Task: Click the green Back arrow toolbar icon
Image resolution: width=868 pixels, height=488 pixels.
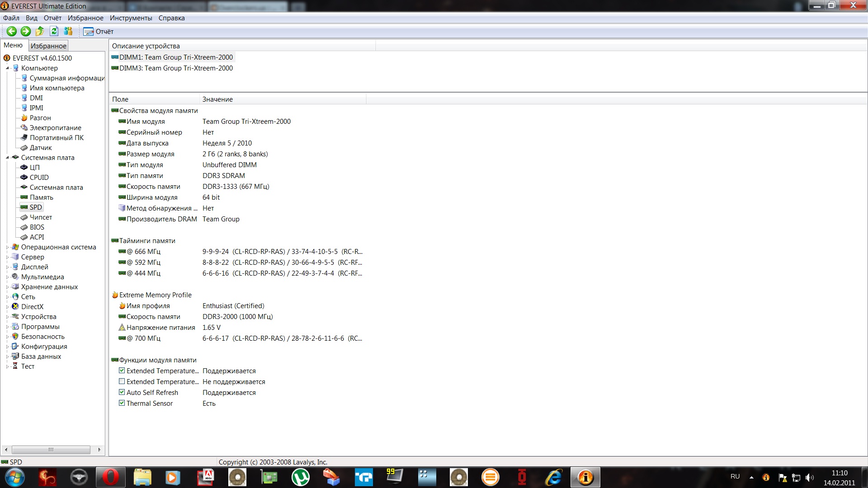Action: click(12, 31)
